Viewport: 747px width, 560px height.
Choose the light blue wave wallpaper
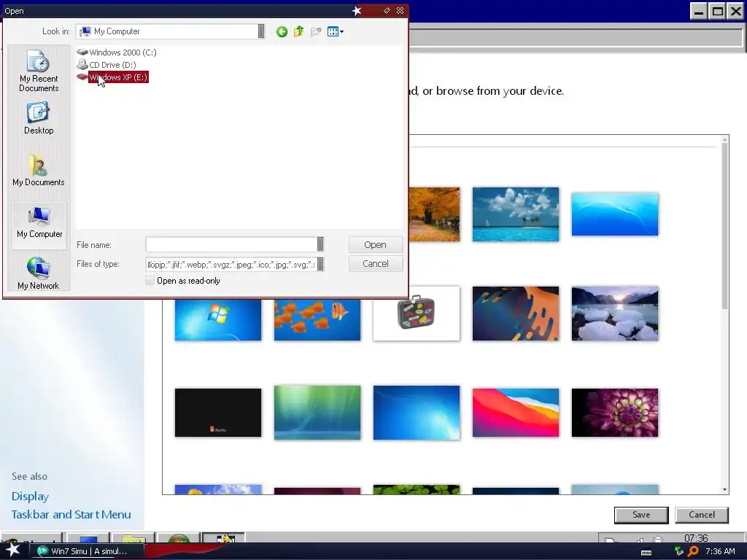pos(614,214)
